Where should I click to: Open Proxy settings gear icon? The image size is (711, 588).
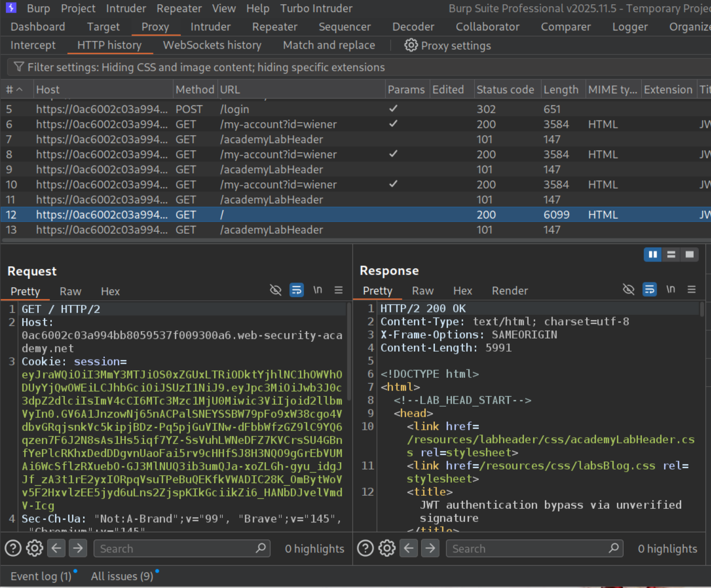pos(411,46)
